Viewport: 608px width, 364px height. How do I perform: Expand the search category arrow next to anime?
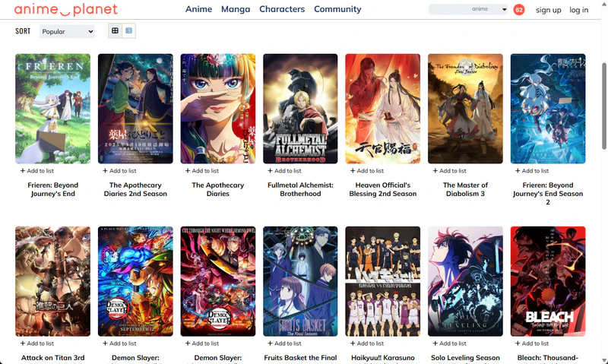[504, 9]
